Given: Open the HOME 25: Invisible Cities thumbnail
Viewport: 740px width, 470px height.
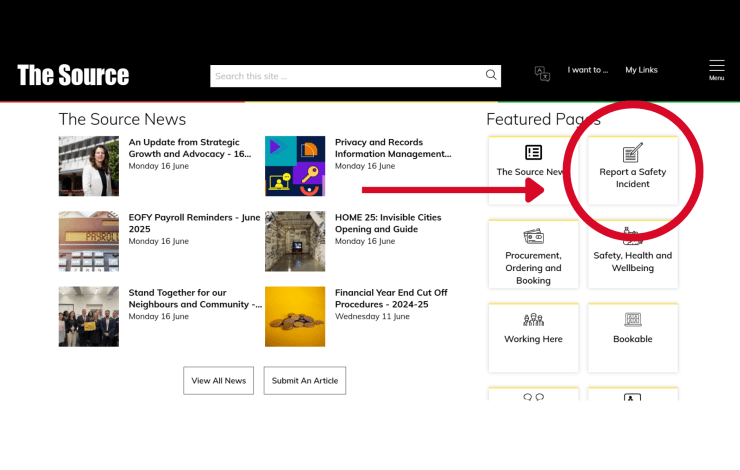Looking at the screenshot, I should [x=295, y=241].
